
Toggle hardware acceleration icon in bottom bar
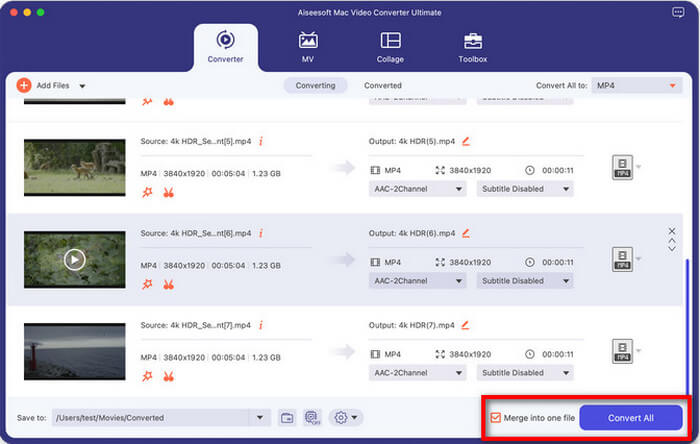[312, 418]
